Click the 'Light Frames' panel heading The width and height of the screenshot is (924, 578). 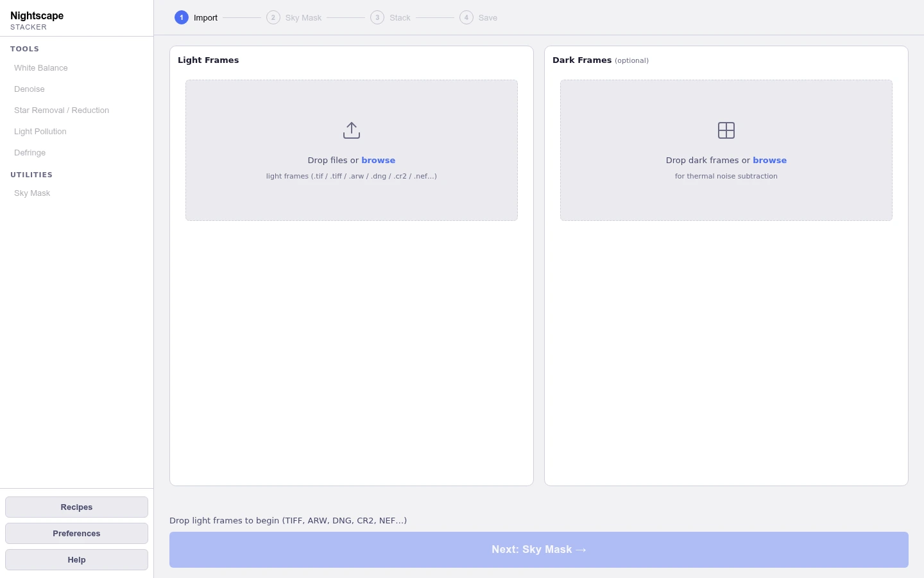(209, 60)
